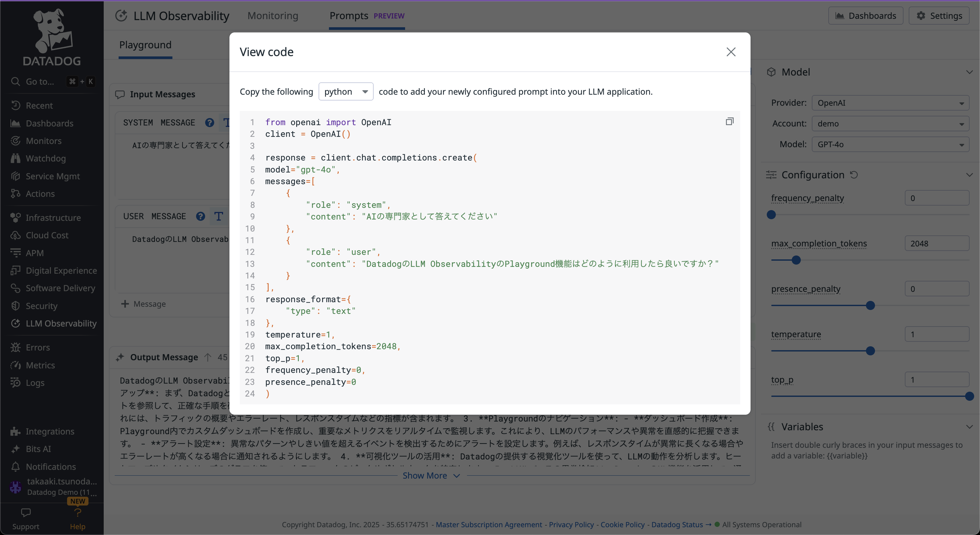Close the View code dialog
980x535 pixels.
730,52
